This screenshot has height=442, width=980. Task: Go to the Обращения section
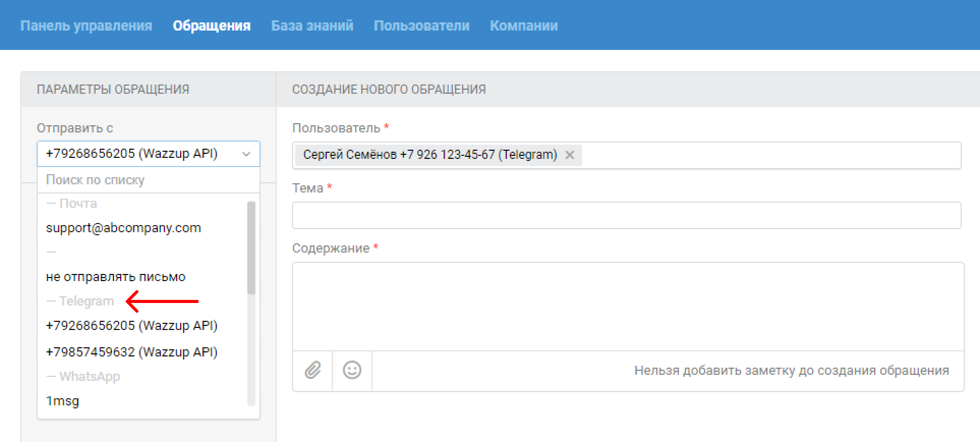[x=212, y=25]
